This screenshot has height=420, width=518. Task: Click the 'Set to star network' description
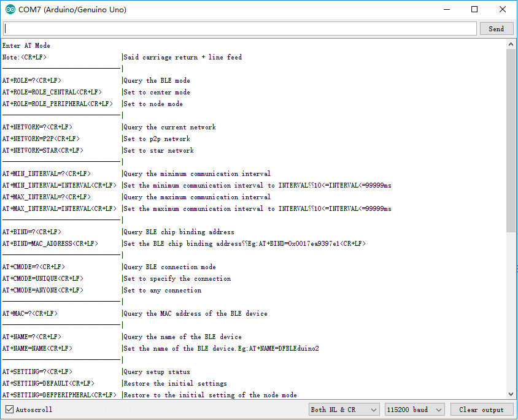(x=159, y=150)
